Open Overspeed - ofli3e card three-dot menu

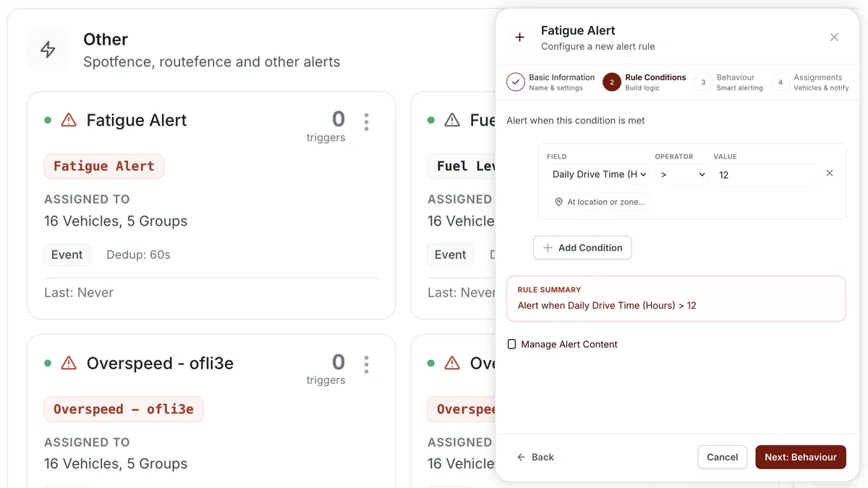coord(367,364)
